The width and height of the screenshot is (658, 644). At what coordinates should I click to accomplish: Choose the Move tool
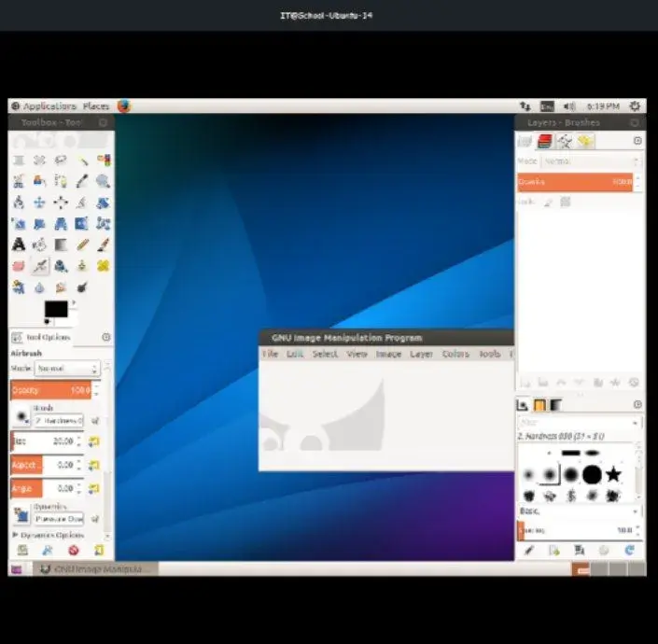tap(40, 203)
